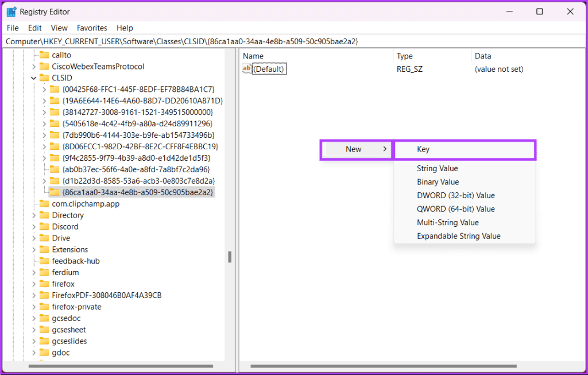Viewport: 588px width, 375px height.
Task: Expand the Extensions tree node
Action: tap(34, 249)
